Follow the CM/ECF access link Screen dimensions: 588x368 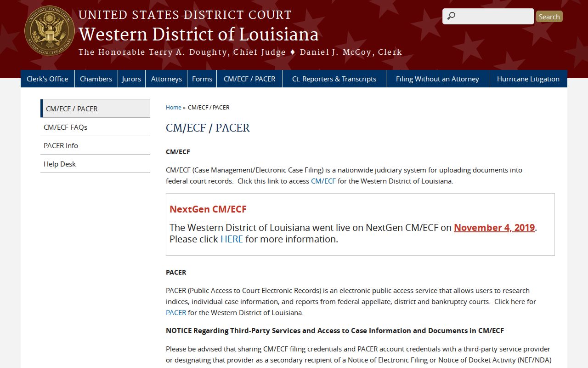pyautogui.click(x=323, y=181)
